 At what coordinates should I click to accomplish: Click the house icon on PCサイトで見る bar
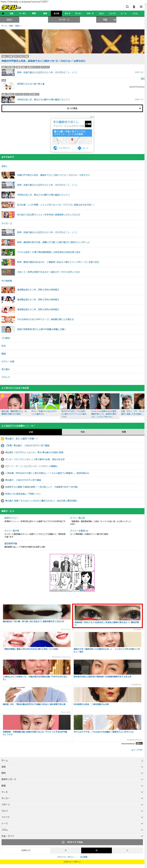63,842
